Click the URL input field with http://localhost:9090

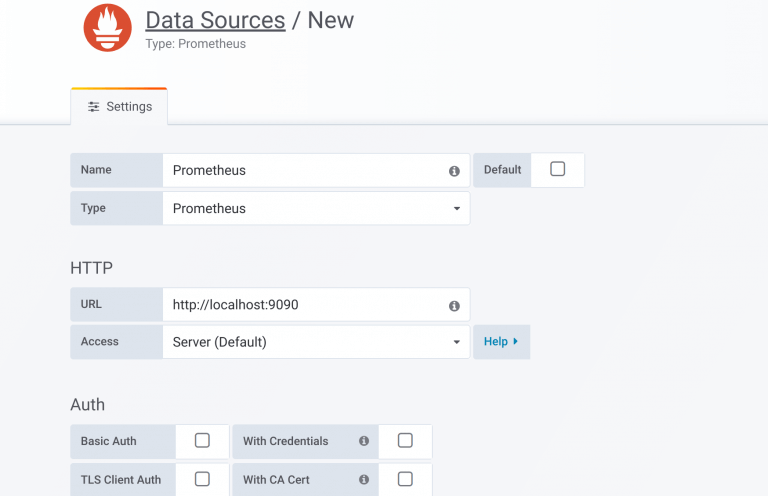(x=316, y=305)
